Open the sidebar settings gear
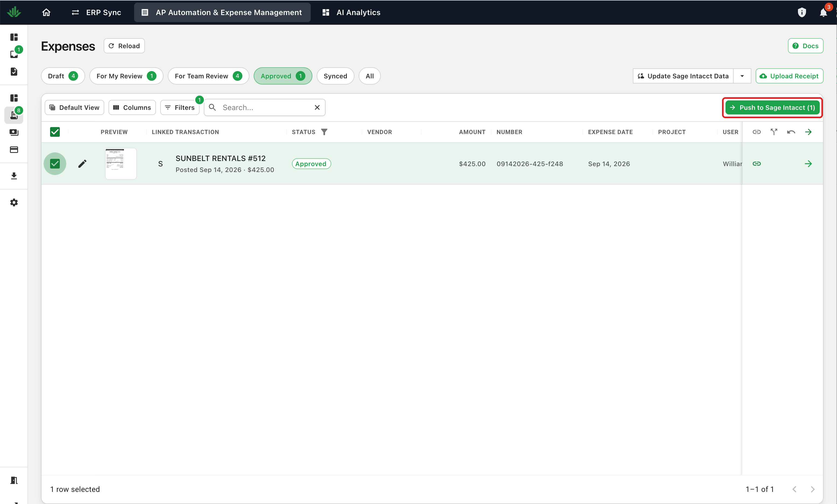 coord(14,202)
